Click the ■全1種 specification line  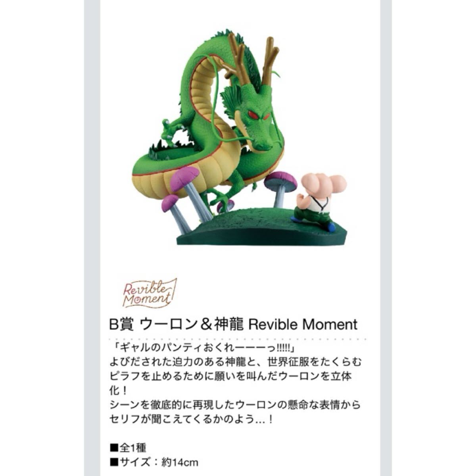click(129, 448)
